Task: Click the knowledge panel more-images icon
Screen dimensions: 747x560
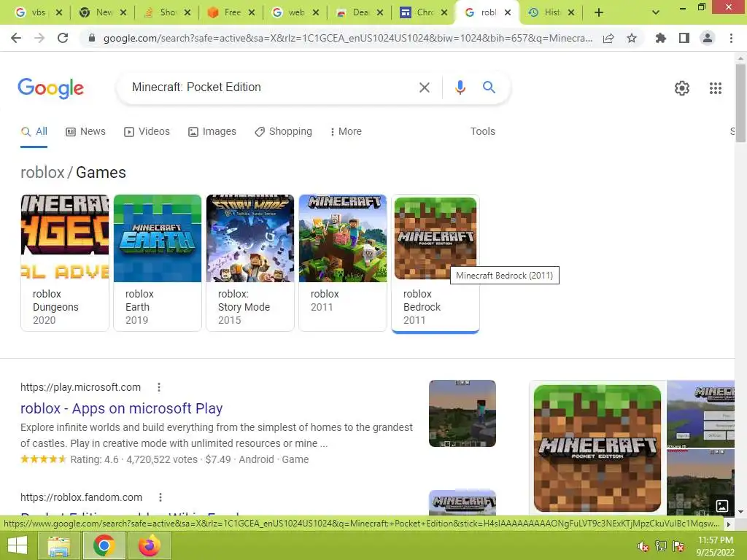Action: click(x=722, y=506)
